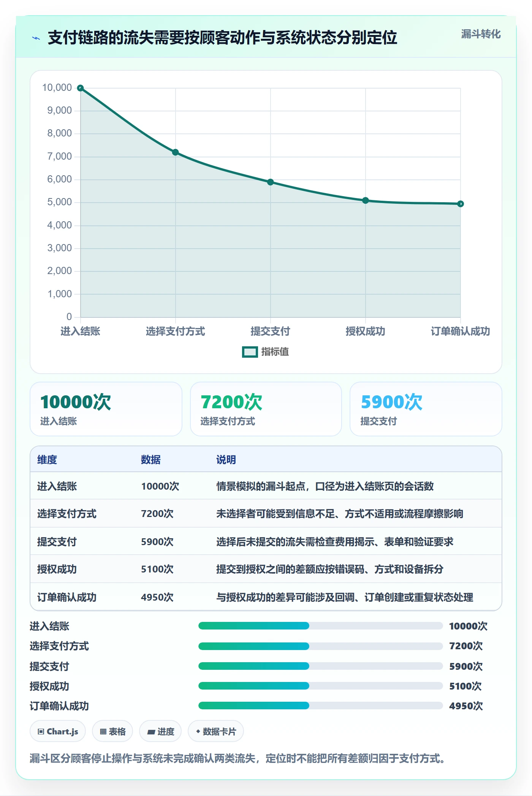Click the 选择支付方式 progress bar
Image resolution: width=532 pixels, height=796 pixels.
coord(320,646)
